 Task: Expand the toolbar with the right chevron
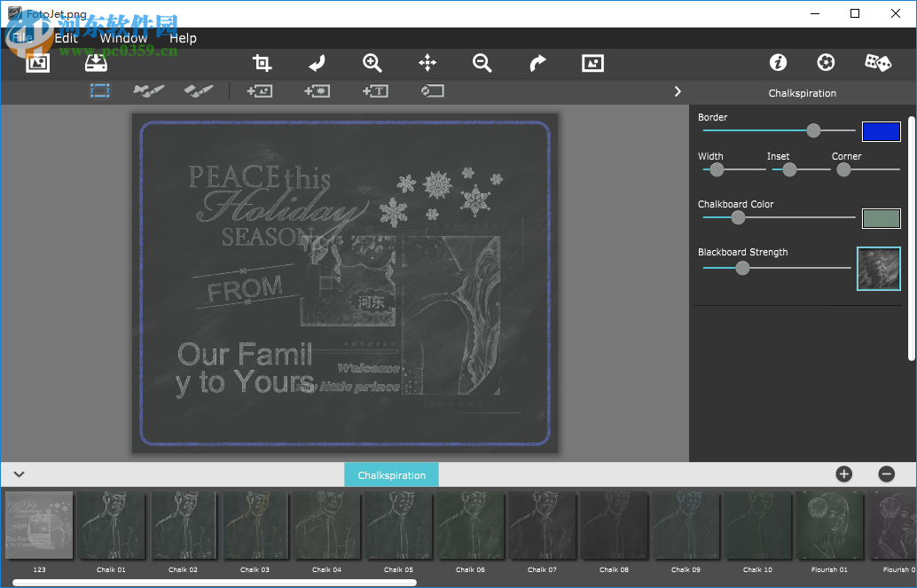tap(677, 90)
